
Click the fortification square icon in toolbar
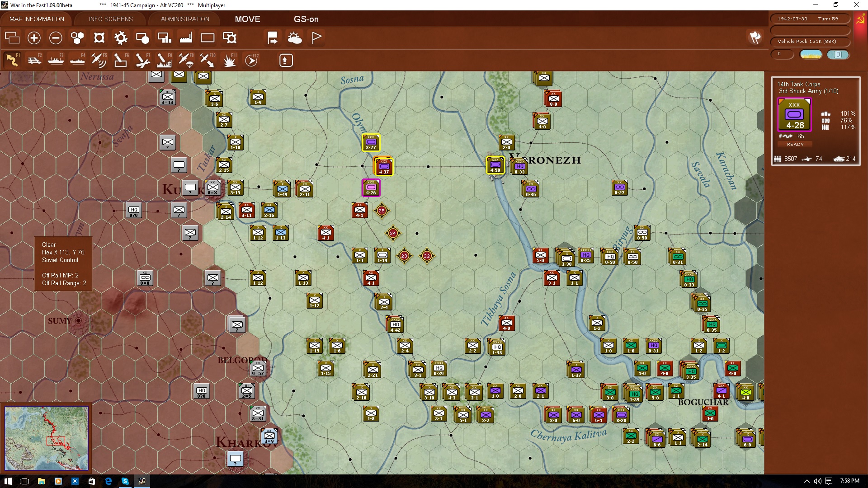(99, 38)
